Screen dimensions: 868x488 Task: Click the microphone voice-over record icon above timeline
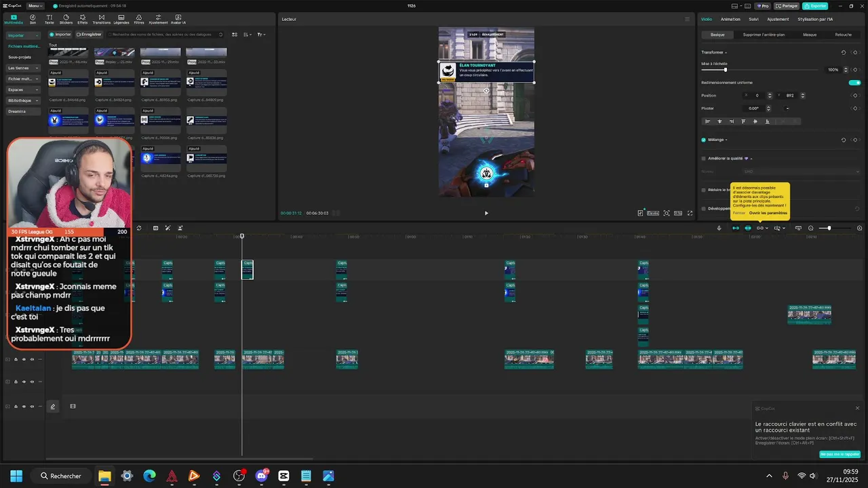[719, 228]
